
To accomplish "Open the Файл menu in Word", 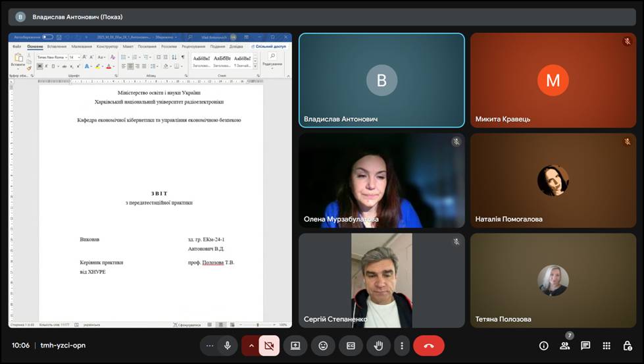I will pos(16,47).
